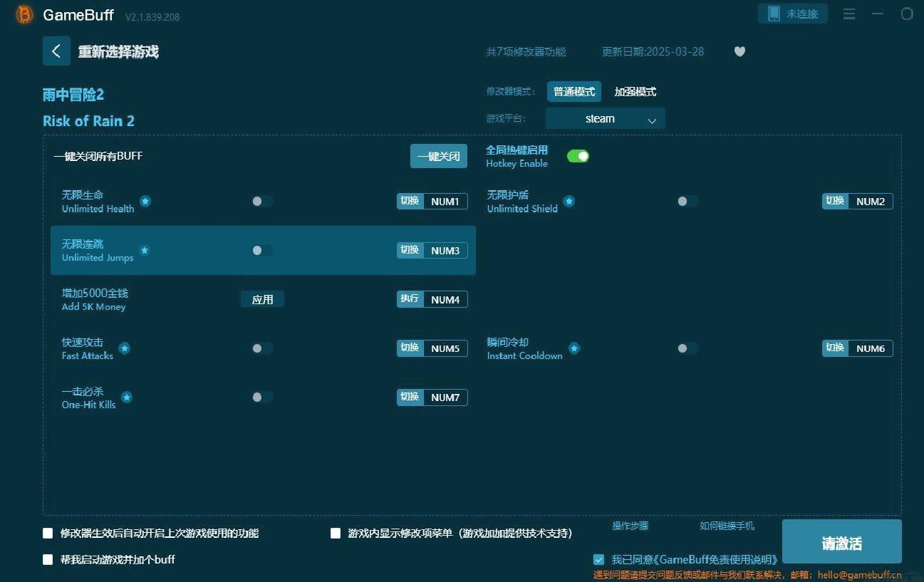
Task: Select the 普通模式 mode tab
Action: [574, 92]
